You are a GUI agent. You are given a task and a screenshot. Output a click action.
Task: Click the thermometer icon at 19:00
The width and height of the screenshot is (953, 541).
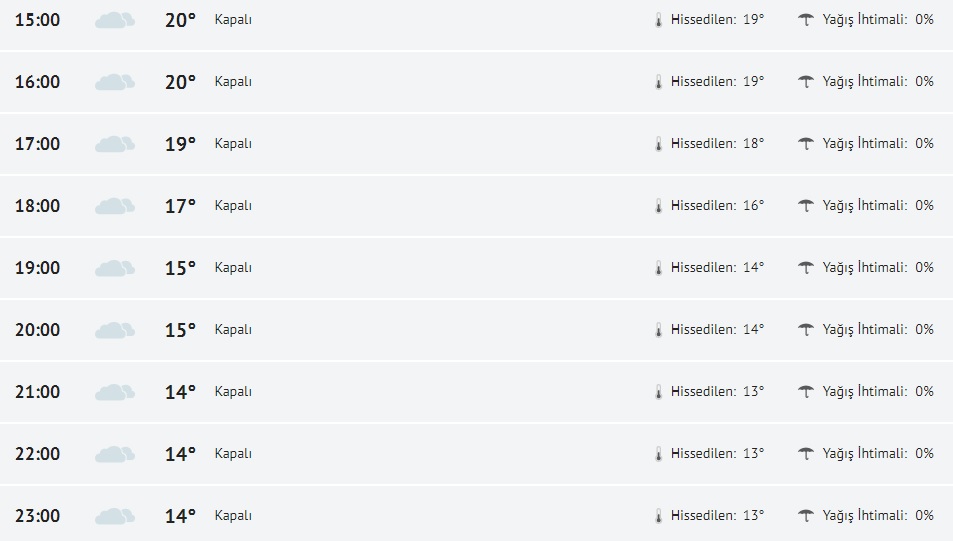659,268
